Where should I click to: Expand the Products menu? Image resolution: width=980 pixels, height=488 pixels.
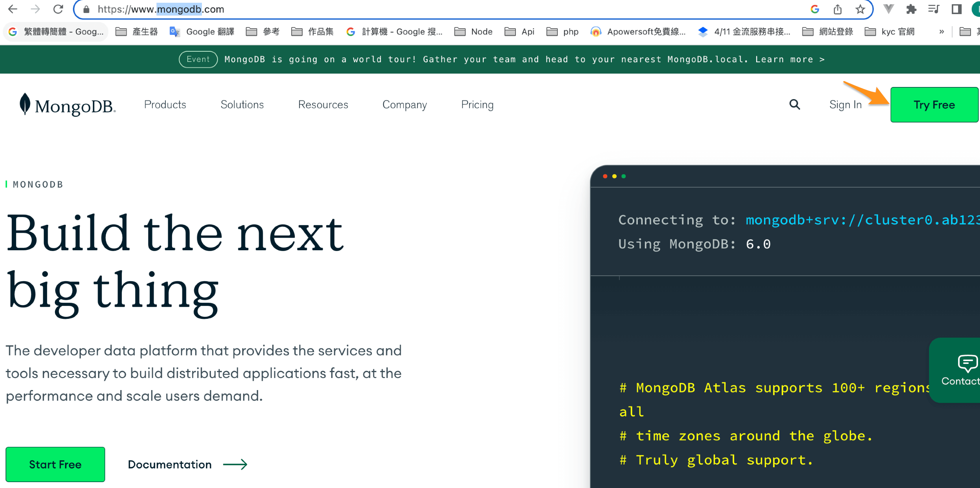click(165, 105)
